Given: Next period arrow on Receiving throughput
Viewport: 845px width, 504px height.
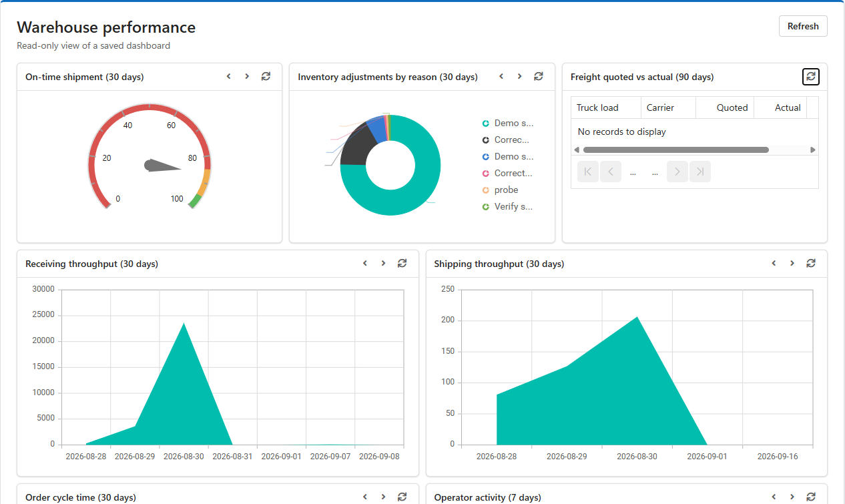Looking at the screenshot, I should click(x=383, y=264).
